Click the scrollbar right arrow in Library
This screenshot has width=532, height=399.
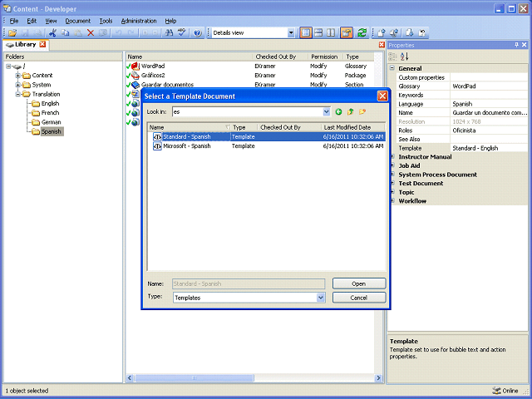tap(378, 377)
